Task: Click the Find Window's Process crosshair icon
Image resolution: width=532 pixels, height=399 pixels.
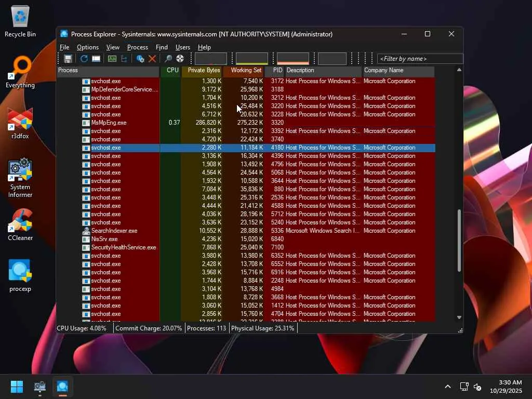Action: (180, 59)
